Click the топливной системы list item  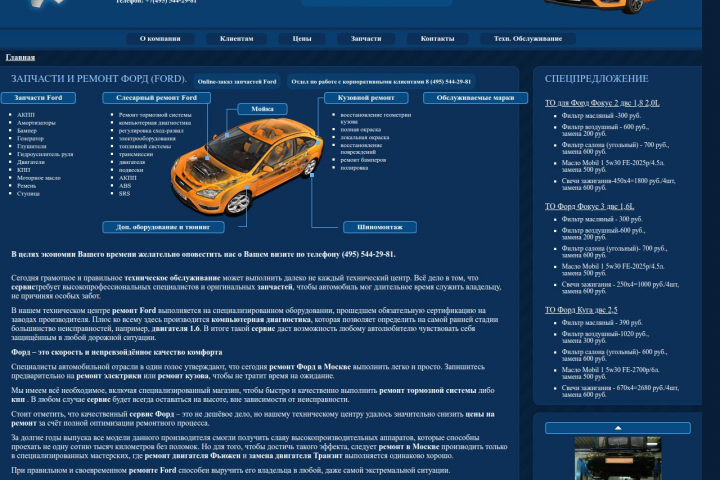point(145,146)
